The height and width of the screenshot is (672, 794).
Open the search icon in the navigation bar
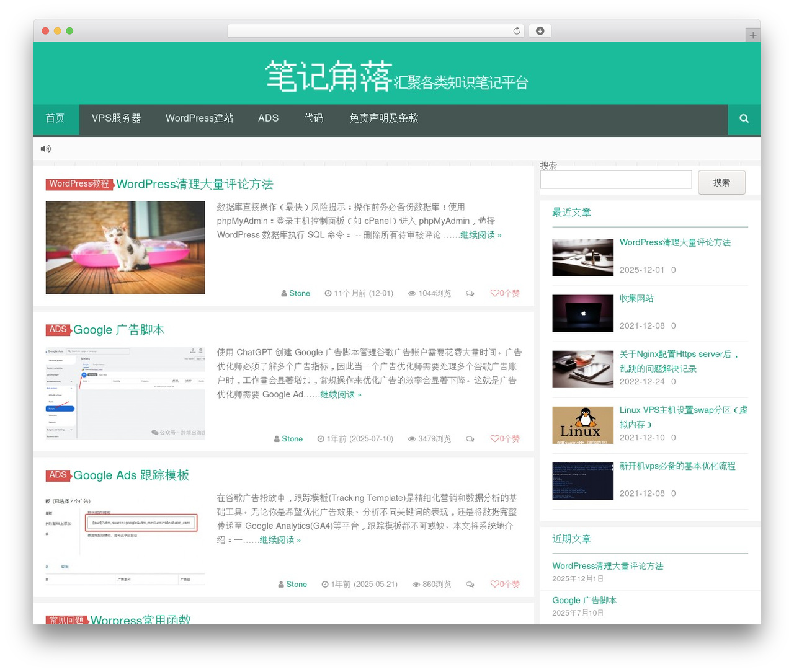[744, 118]
